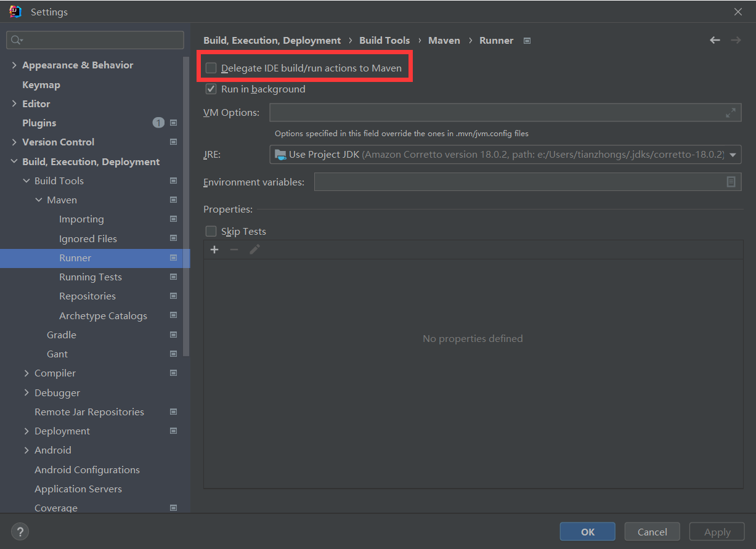
Task: Click the icon next to Runner breadcrumb
Action: coord(527,41)
